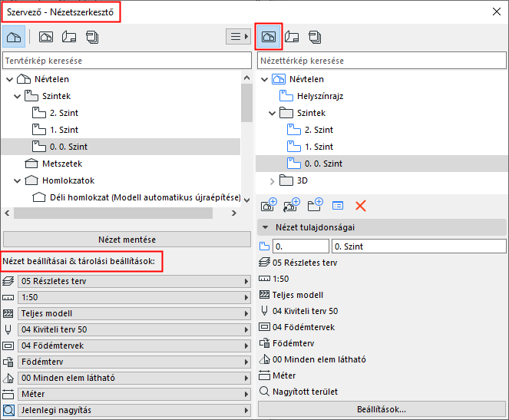Open the 00 Minden elem látható renovation filter dropdown

134,378
